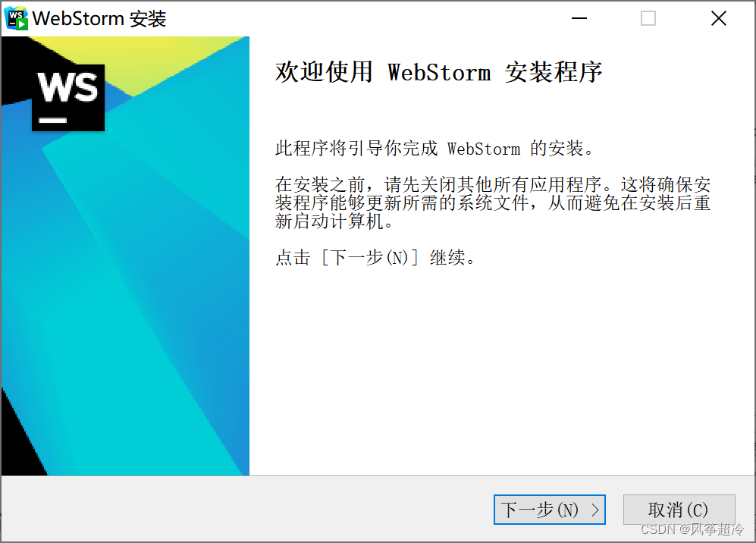Click the text 点击 [下一步(N)] 继续
Image resolution: width=756 pixels, height=543 pixels.
point(375,258)
